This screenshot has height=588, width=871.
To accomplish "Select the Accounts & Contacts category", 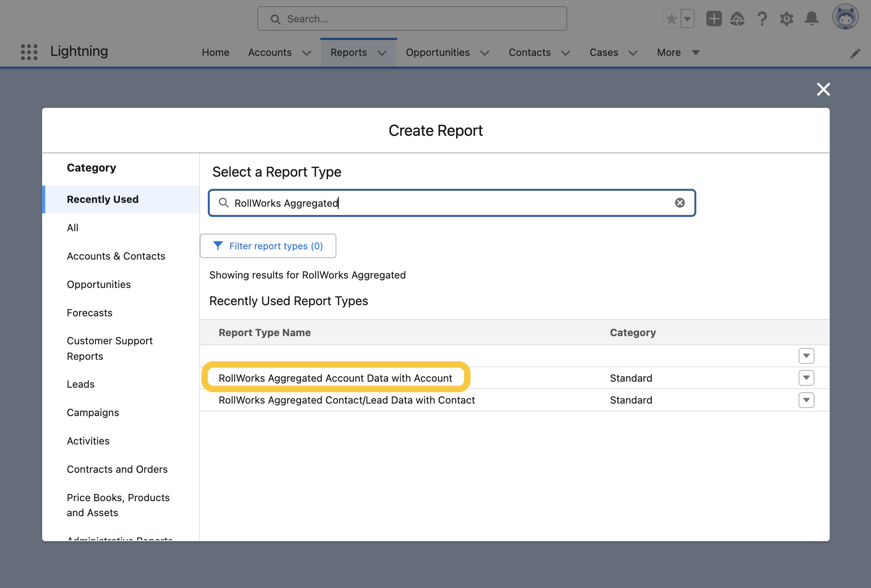I will coord(116,256).
